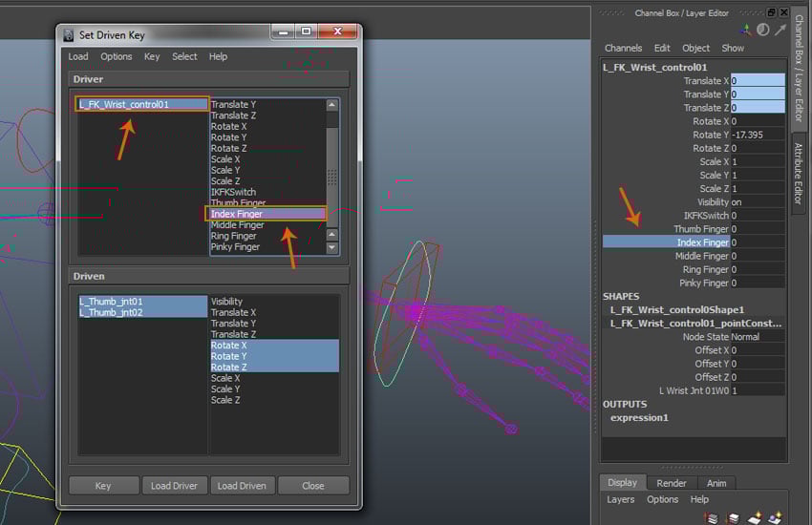This screenshot has width=812, height=525.
Task: Undock the Channel Box panel
Action: pyautogui.click(x=771, y=12)
